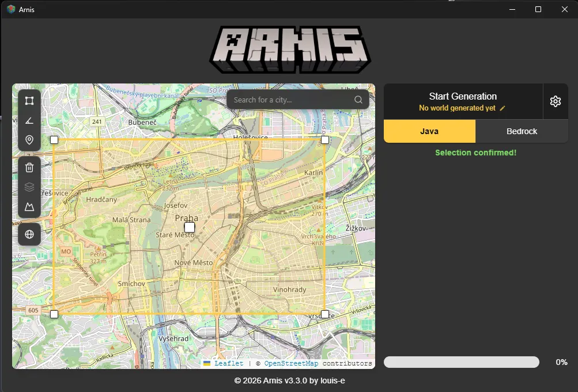Click the MO road marker
This screenshot has height=392, width=578.
click(66, 252)
